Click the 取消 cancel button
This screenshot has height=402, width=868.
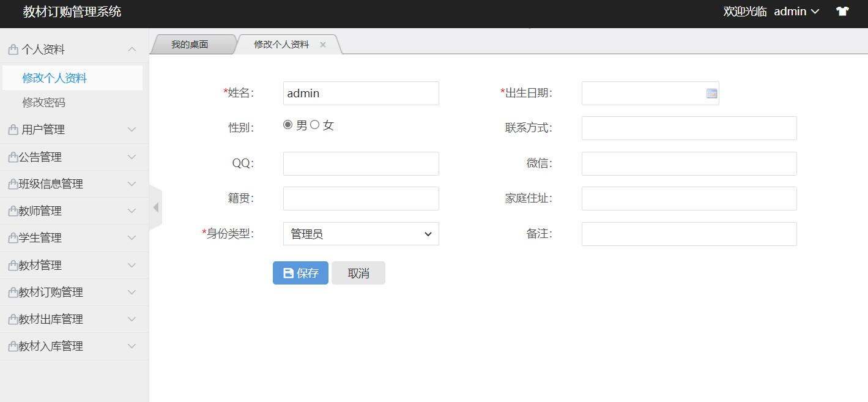[358, 273]
